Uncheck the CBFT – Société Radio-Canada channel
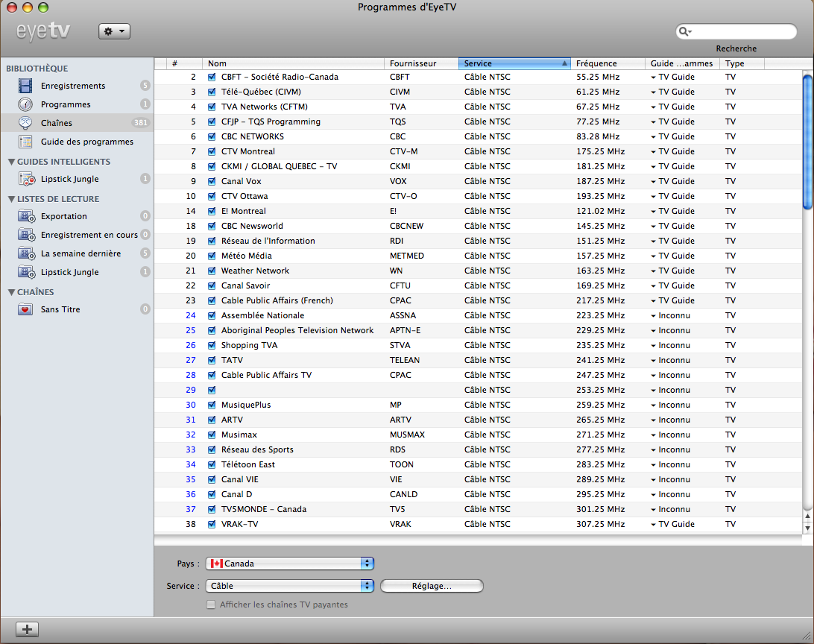 (211, 77)
